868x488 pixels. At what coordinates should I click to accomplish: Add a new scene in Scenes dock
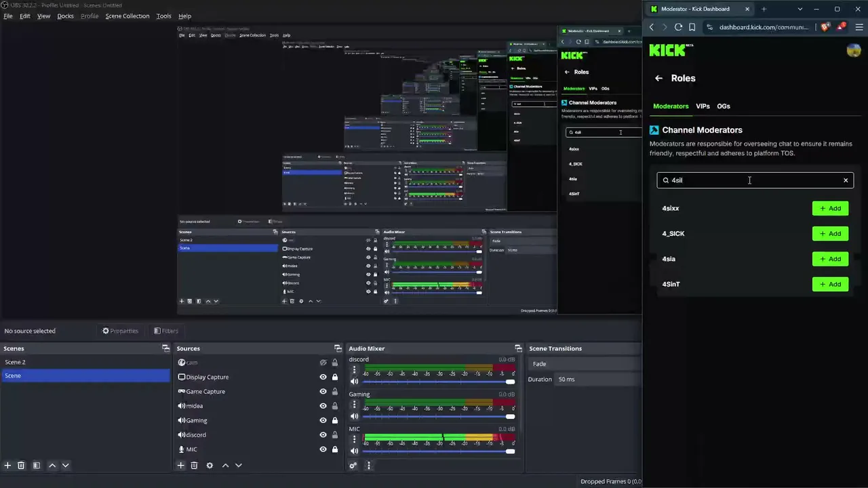tap(7, 466)
